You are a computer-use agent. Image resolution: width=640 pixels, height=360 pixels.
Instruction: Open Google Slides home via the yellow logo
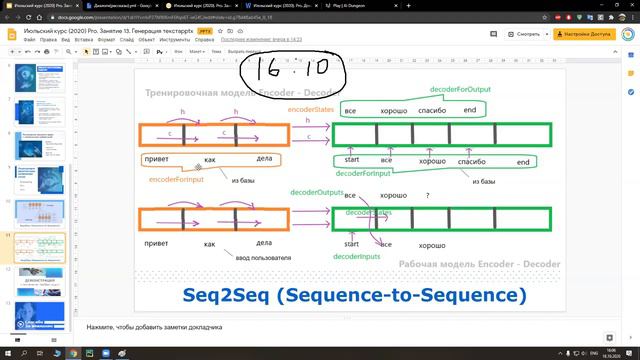12,35
